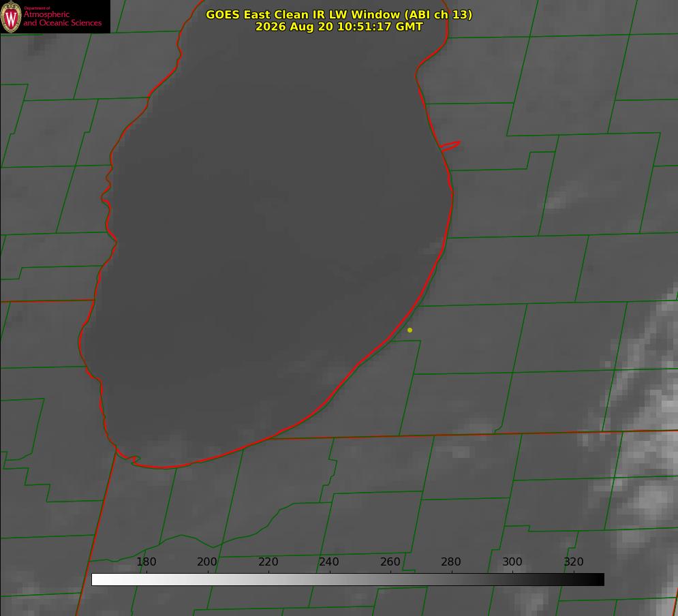Click the bright cloud cluster at the right edge
The height and width of the screenshot is (616, 678).
point(645,432)
